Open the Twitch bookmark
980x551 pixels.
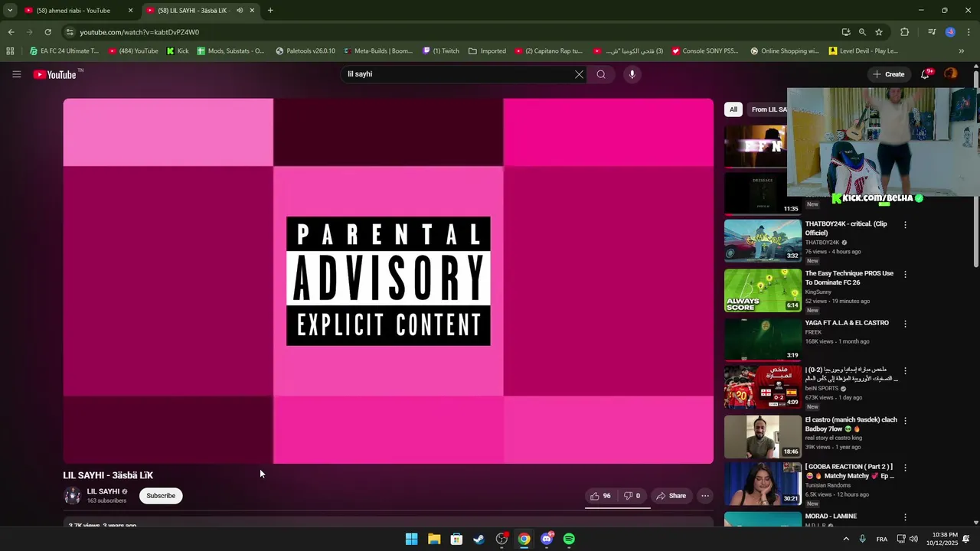click(x=441, y=51)
